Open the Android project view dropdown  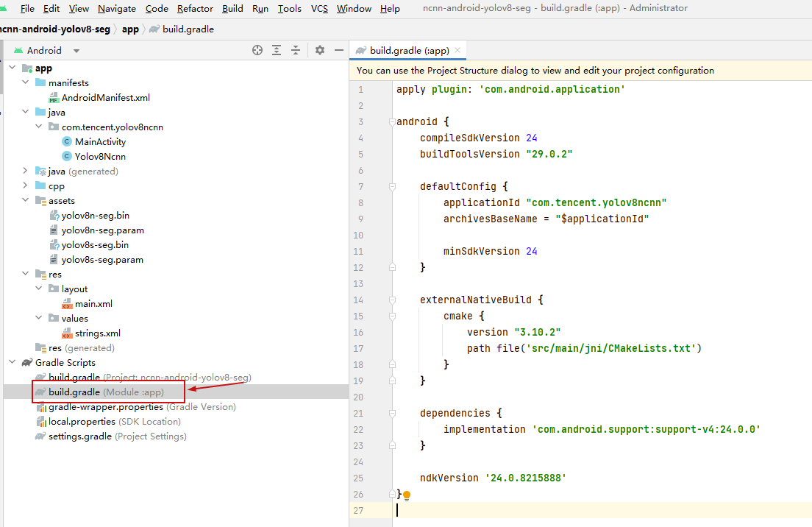[76, 51]
